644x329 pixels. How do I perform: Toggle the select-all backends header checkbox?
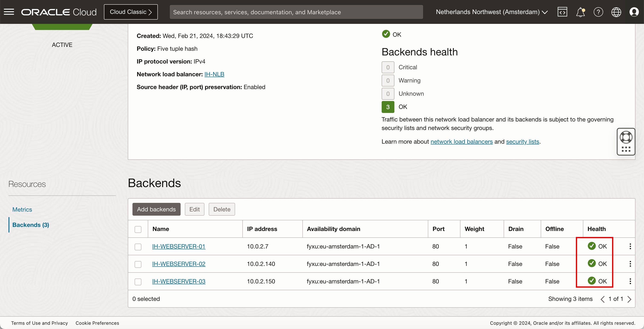[x=138, y=229]
